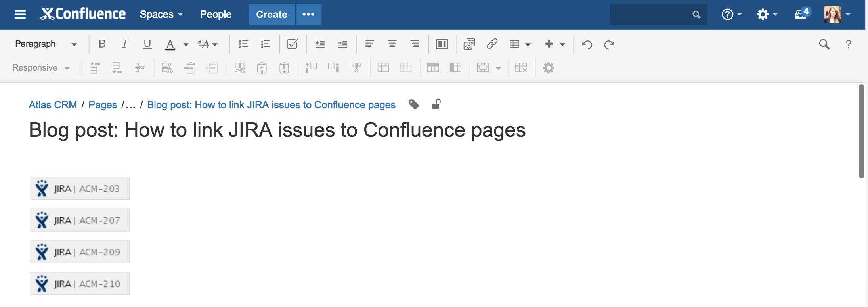Toggle heading row highlight

tap(433, 68)
